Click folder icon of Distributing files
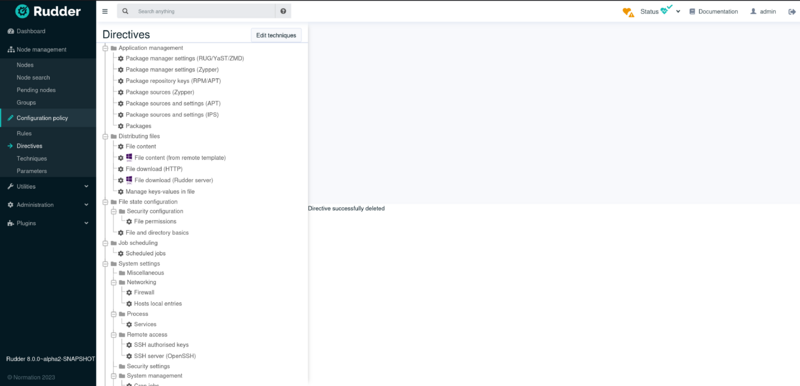The image size is (800, 386). tap(114, 137)
